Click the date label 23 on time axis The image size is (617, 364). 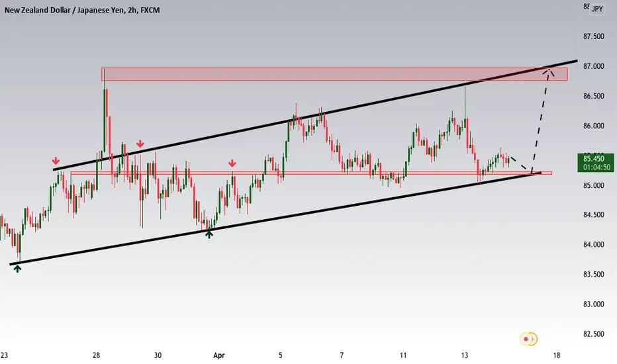pos(5,355)
